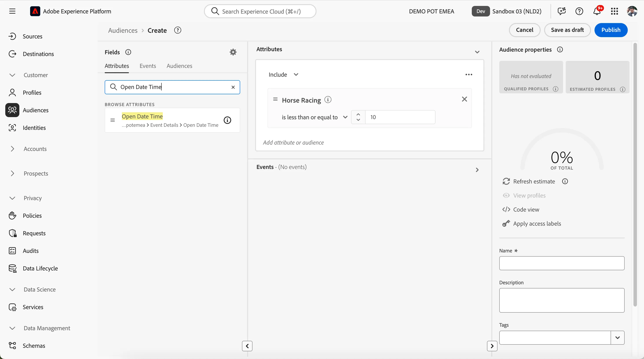The image size is (644, 359).
Task: Click Apply access labels
Action: pos(532,223)
